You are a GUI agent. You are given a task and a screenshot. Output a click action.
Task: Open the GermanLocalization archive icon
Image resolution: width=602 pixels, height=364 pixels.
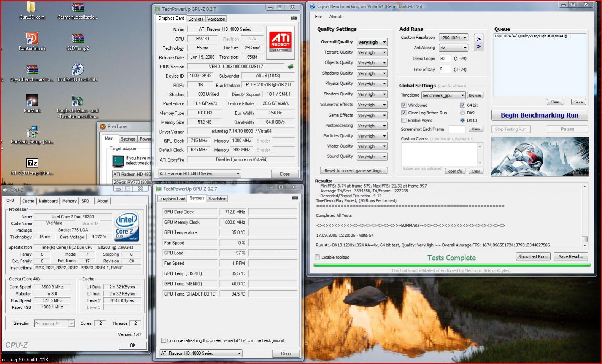pos(78,10)
